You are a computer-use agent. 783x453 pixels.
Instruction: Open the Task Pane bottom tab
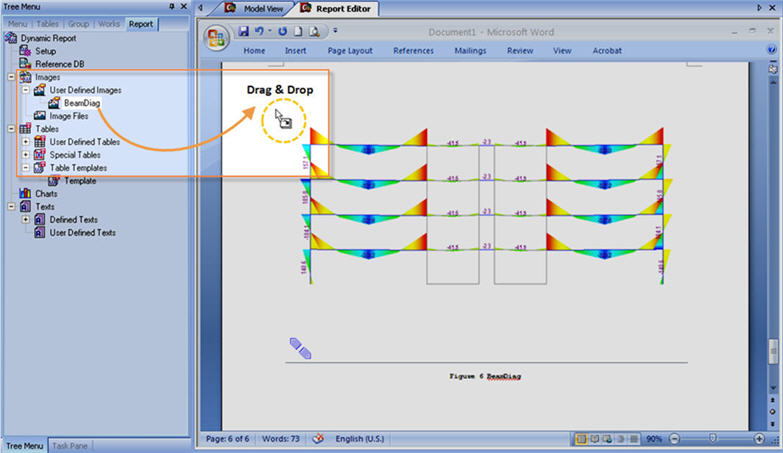[x=71, y=445]
